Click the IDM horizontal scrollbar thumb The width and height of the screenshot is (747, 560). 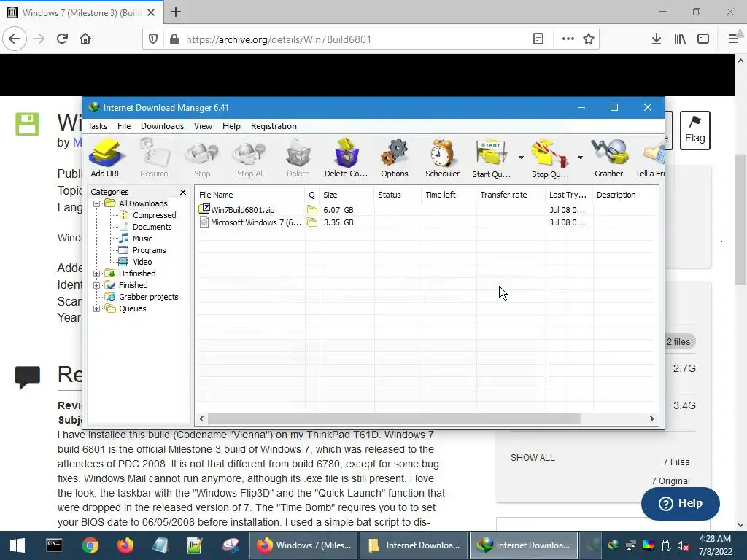395,419
